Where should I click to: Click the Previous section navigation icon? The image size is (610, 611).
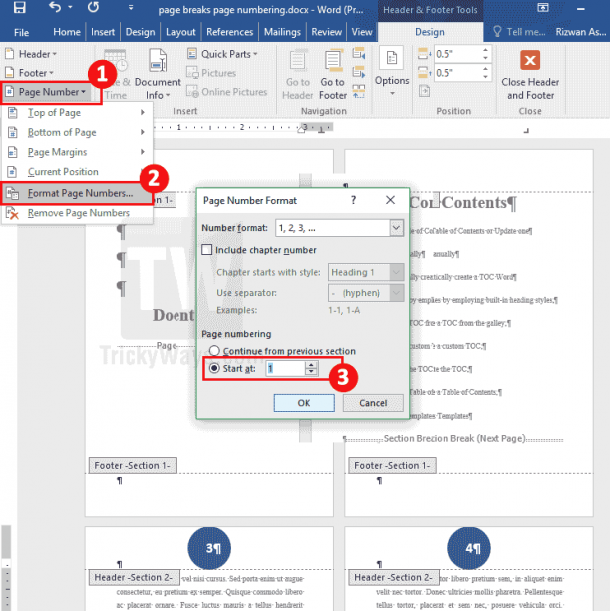(359, 53)
